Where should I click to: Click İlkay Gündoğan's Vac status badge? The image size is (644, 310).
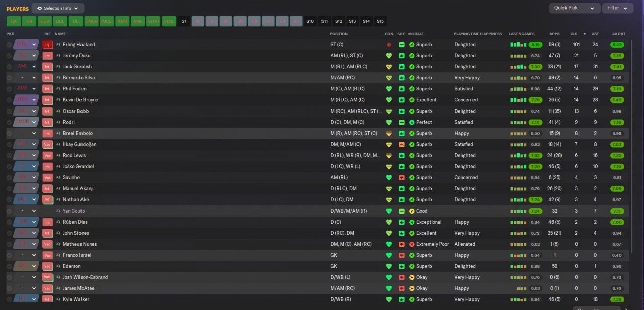[x=48, y=144]
